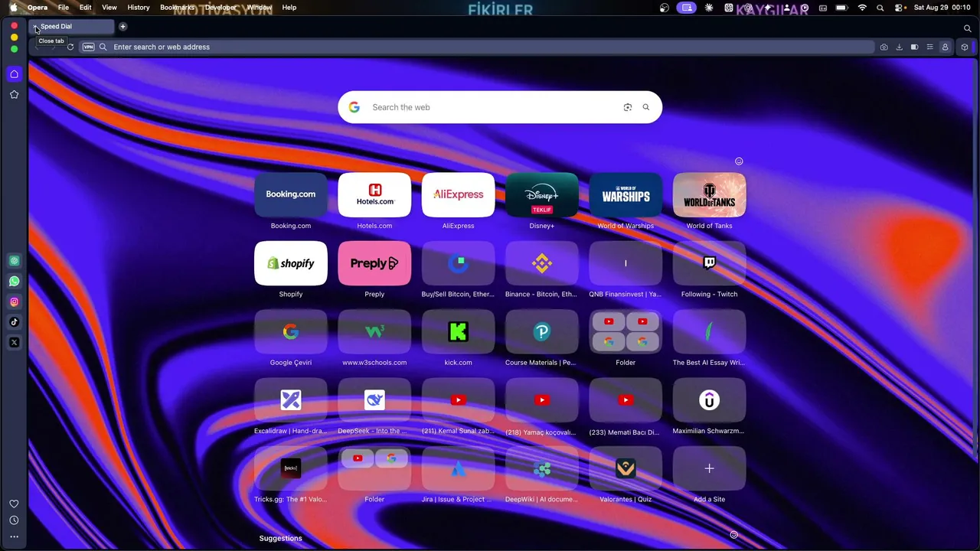
Task: Open the Shopify speed dial tile
Action: pos(291,263)
